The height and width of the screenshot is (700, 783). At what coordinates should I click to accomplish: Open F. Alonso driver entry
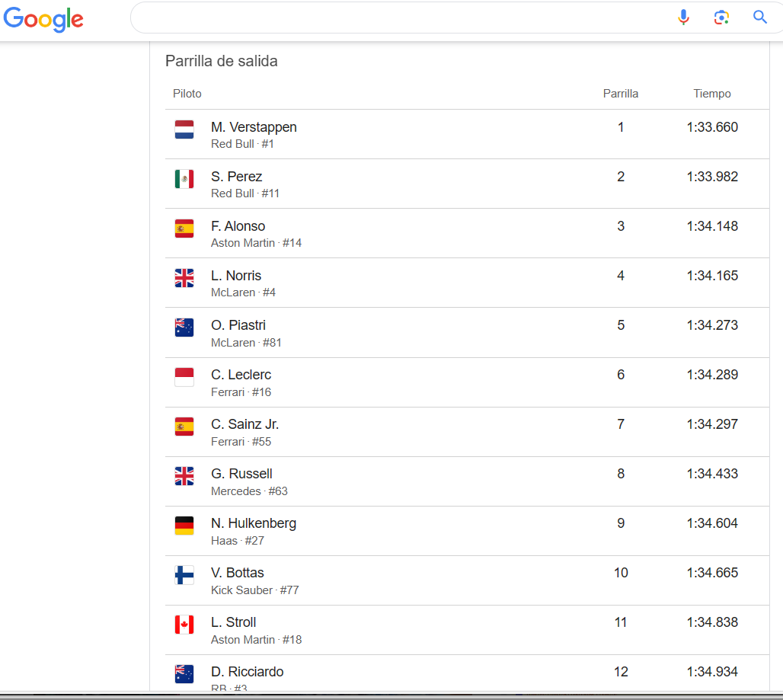(x=238, y=226)
